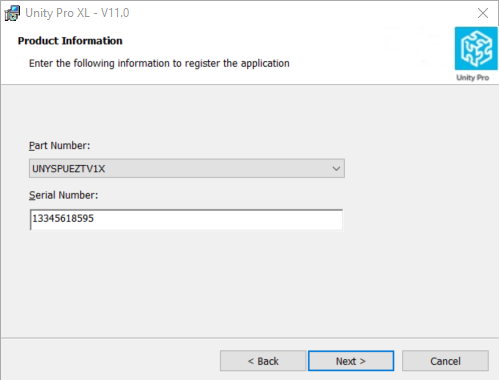Open the UNYSPUEZTV1X combo box

(187, 168)
